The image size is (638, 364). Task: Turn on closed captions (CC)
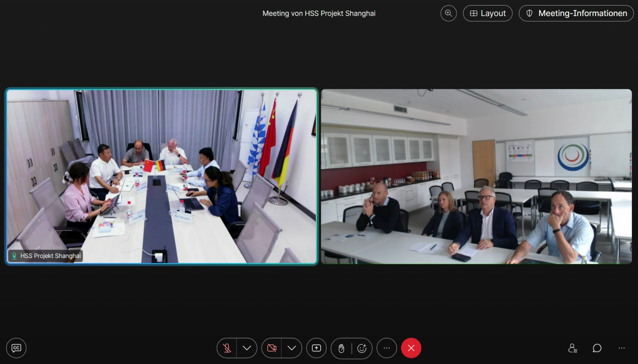[x=16, y=348]
